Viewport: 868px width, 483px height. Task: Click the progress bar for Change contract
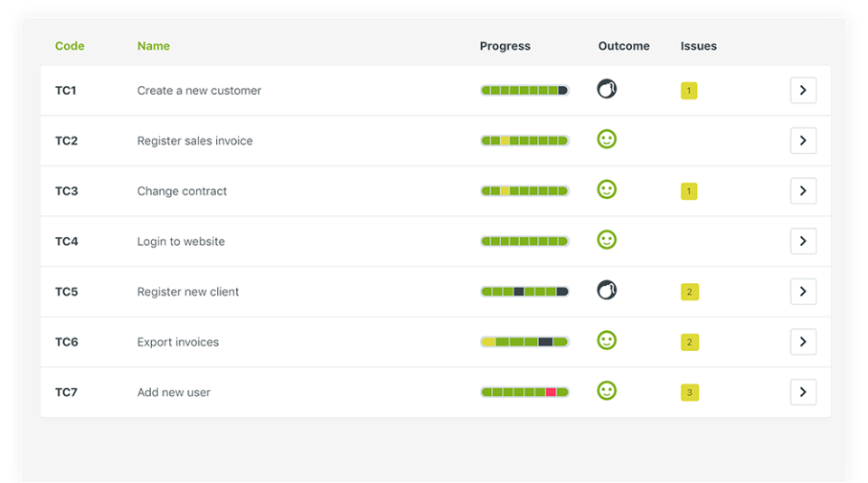(x=524, y=191)
